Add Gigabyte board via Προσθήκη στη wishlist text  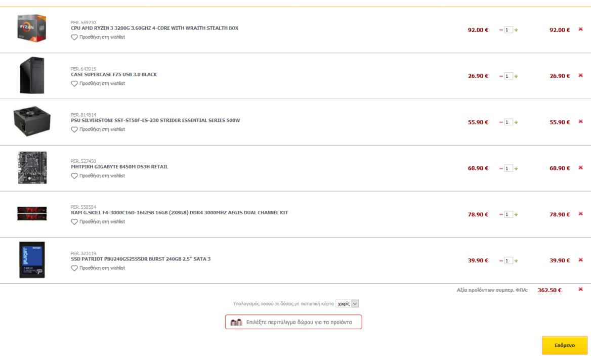(102, 176)
